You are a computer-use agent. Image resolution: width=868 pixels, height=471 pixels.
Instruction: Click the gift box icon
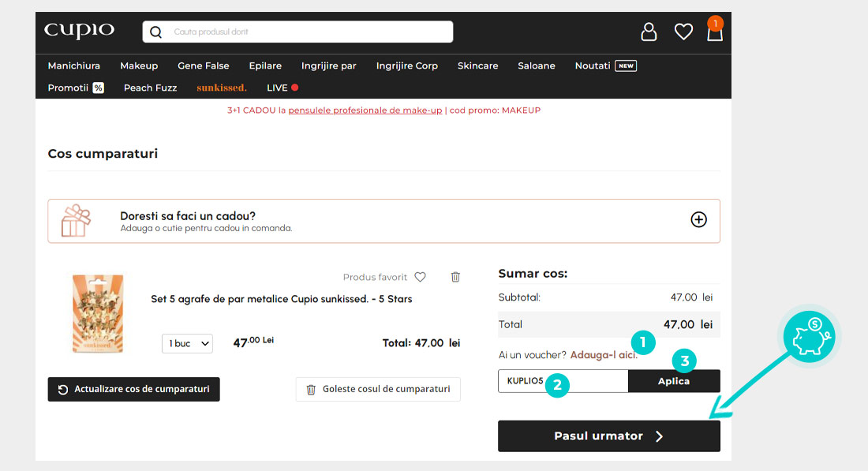click(77, 221)
